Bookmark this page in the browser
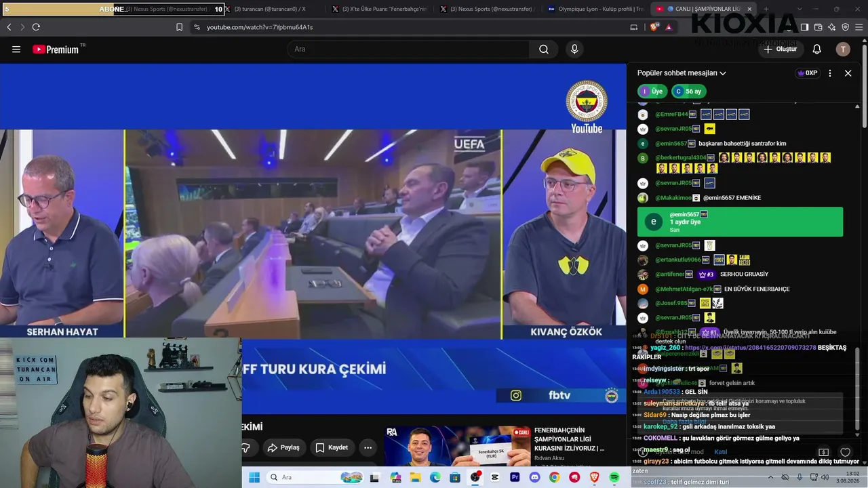868x488 pixels. (x=179, y=27)
